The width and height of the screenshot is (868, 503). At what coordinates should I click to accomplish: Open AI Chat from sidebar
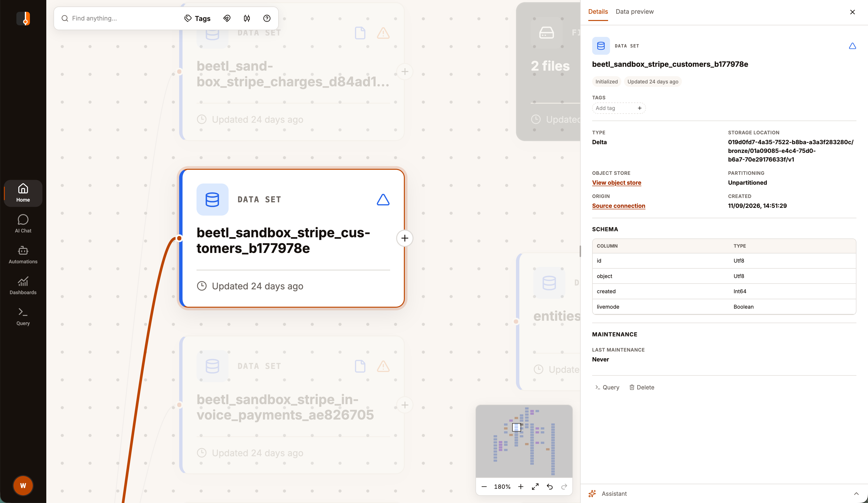point(23,224)
